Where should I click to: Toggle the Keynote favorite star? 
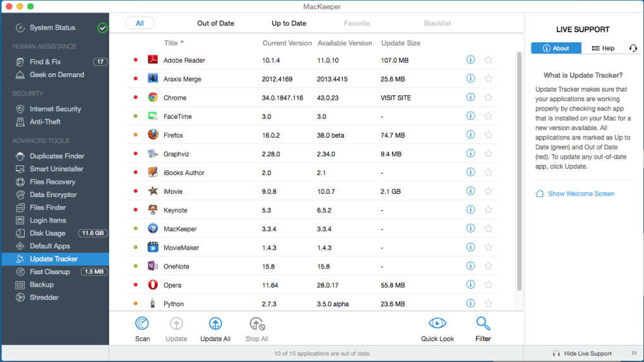coord(488,210)
